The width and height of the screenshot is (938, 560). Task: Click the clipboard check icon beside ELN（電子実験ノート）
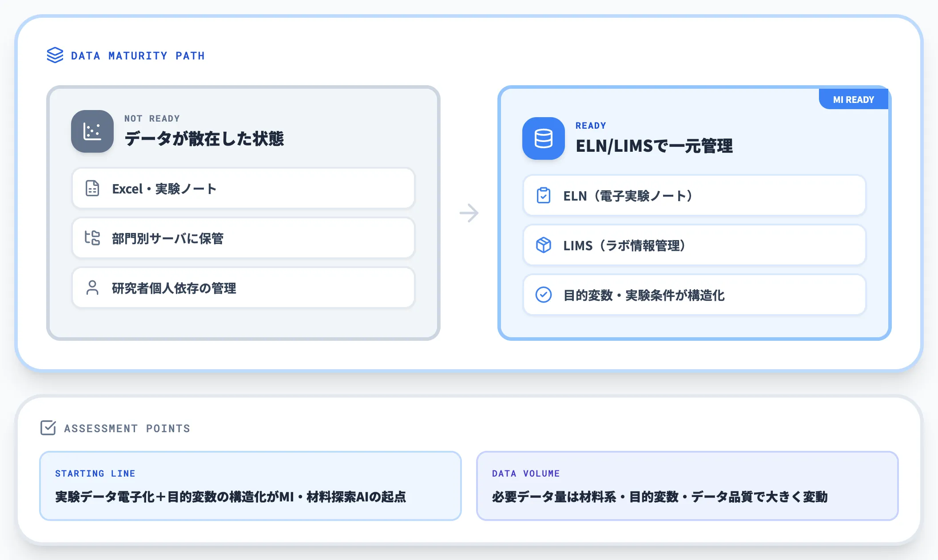(544, 195)
